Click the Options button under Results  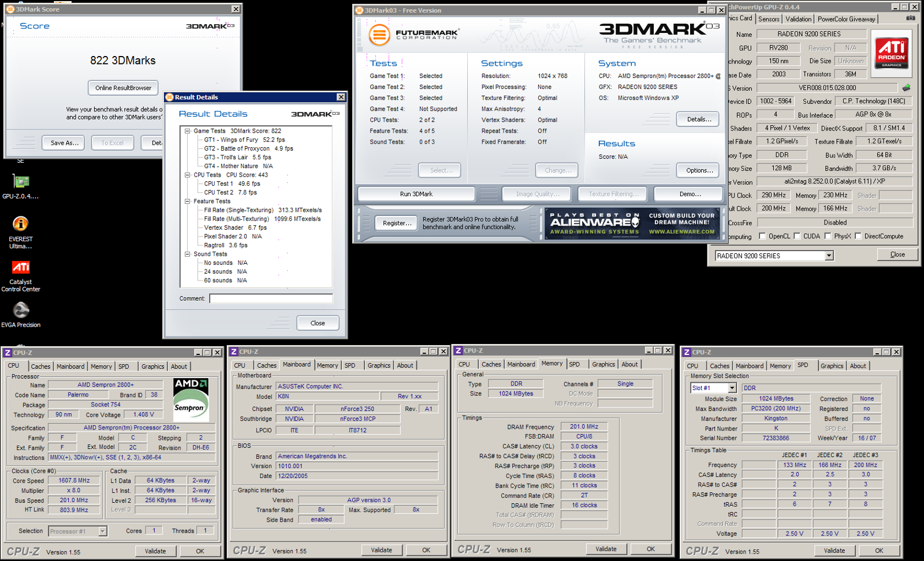click(x=699, y=170)
